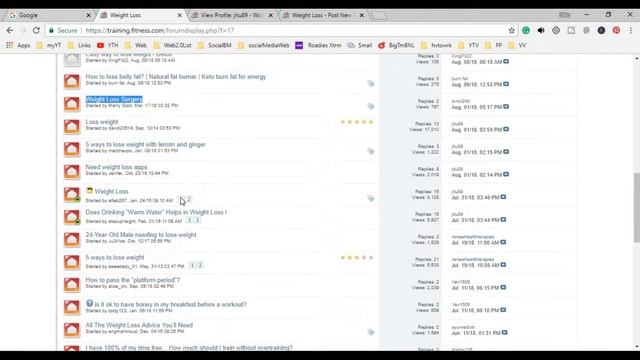Open '5 ways to lose weight with lemon and ginger'

coord(145,144)
